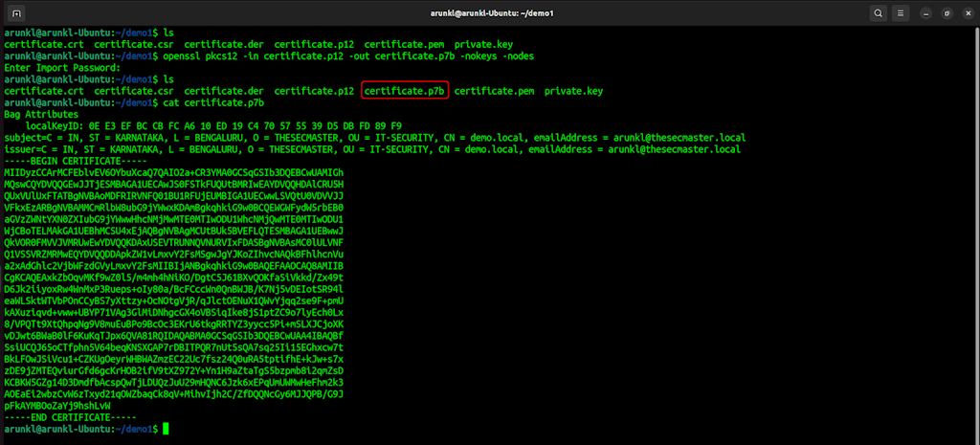Image resolution: width=980 pixels, height=445 pixels.
Task: Click base64 line starting with aGVzZWNtYXN0ZXIu
Action: pyautogui.click(x=174, y=219)
